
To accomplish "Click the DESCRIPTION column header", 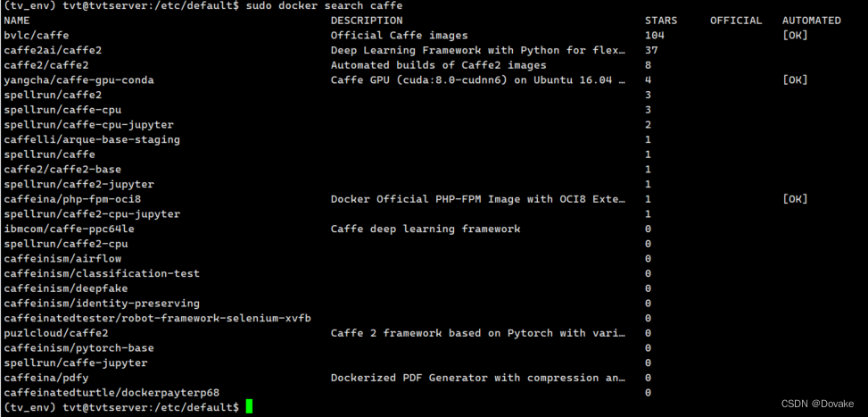I will (366, 21).
